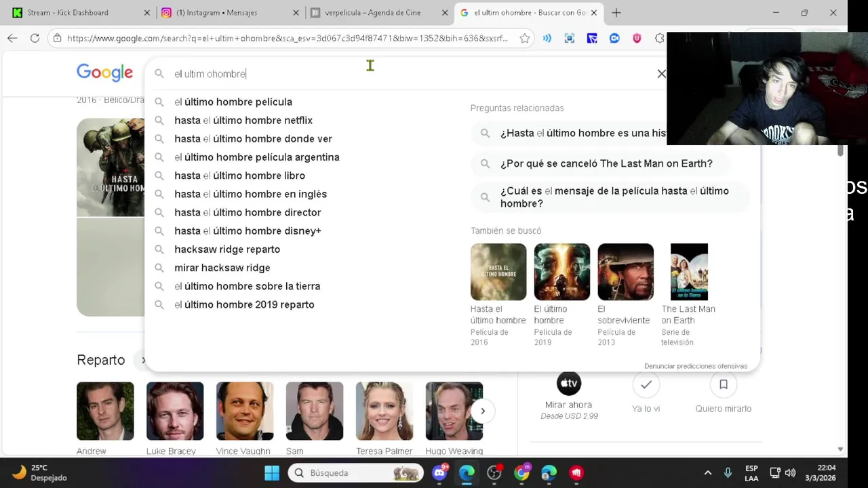
Task: Click the page vertical scrollbar down arrow
Action: tap(840, 449)
